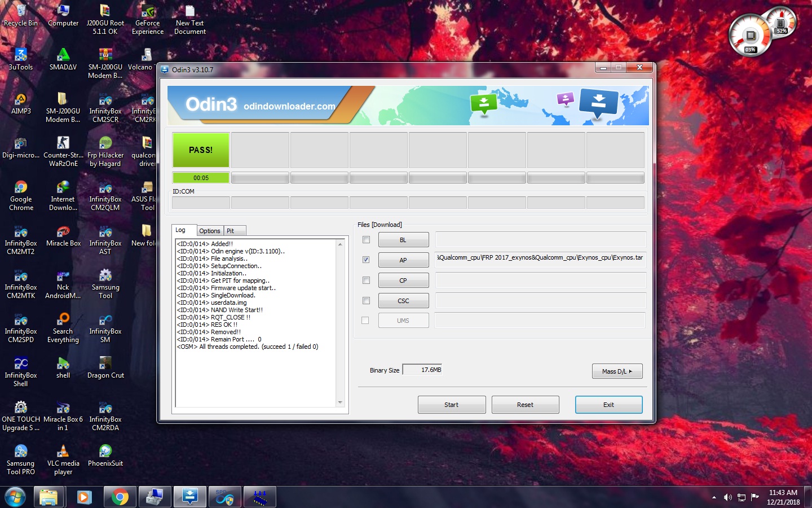Launch Samsung Tool desktop icon
The width and height of the screenshot is (812, 508).
105,283
